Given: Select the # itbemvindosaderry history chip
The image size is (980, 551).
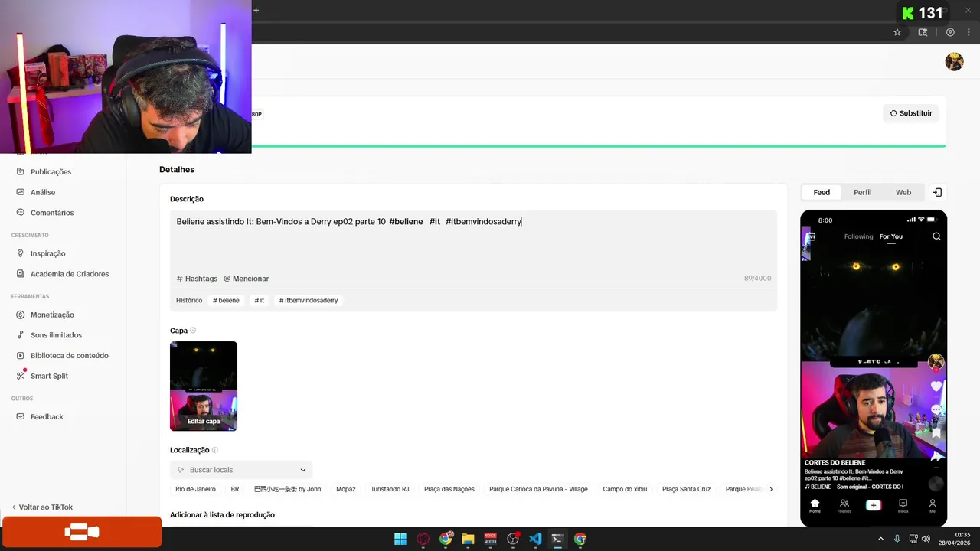Looking at the screenshot, I should coord(309,301).
